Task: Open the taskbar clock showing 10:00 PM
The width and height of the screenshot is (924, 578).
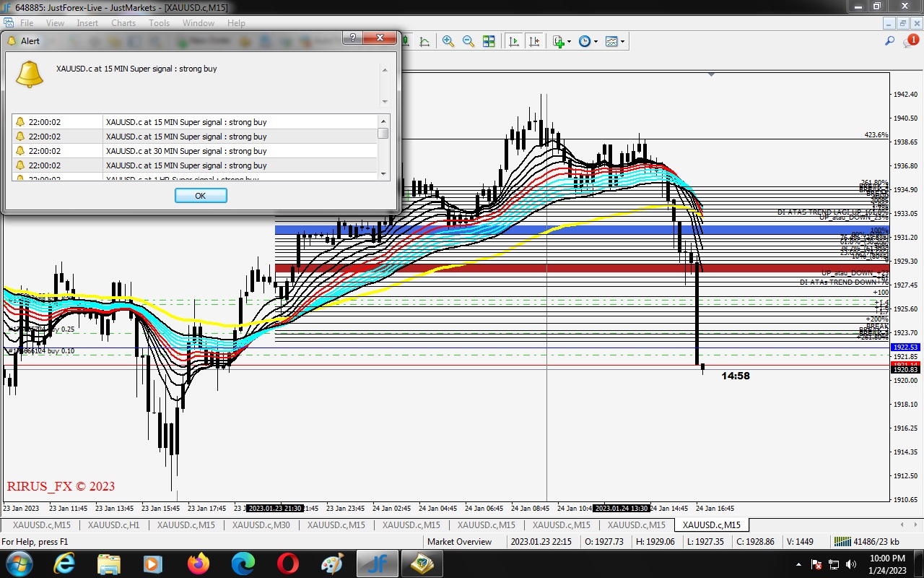Action: 887,564
